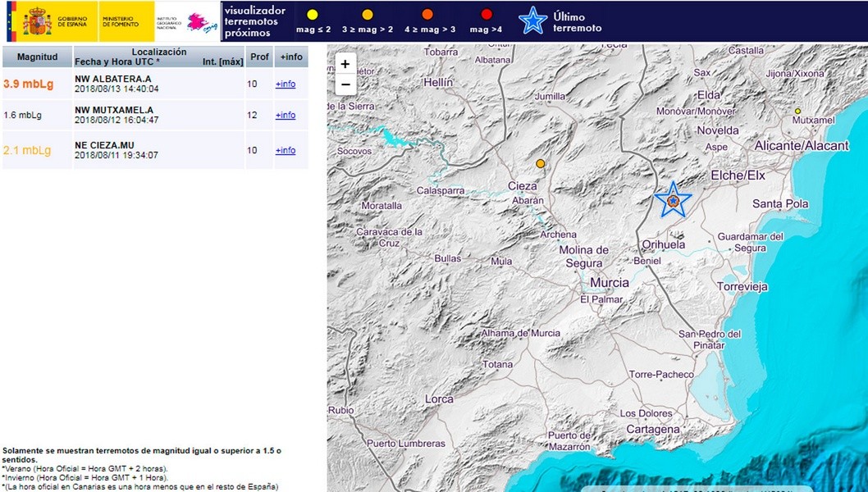Click the Ministerio de Fomento logo
The height and width of the screenshot is (492, 868).
point(127,21)
